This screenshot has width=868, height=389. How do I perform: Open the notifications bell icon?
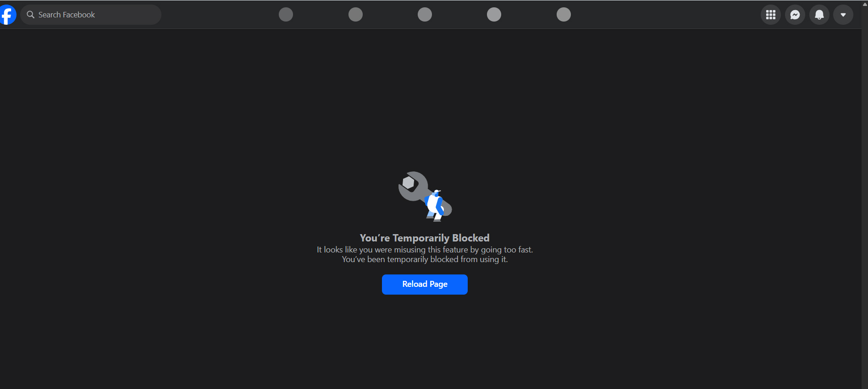coord(819,15)
